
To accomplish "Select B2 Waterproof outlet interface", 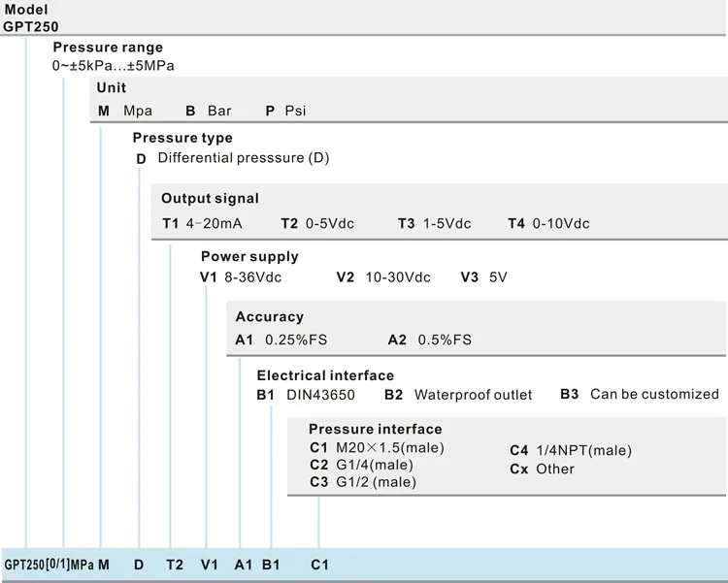I will (458, 395).
